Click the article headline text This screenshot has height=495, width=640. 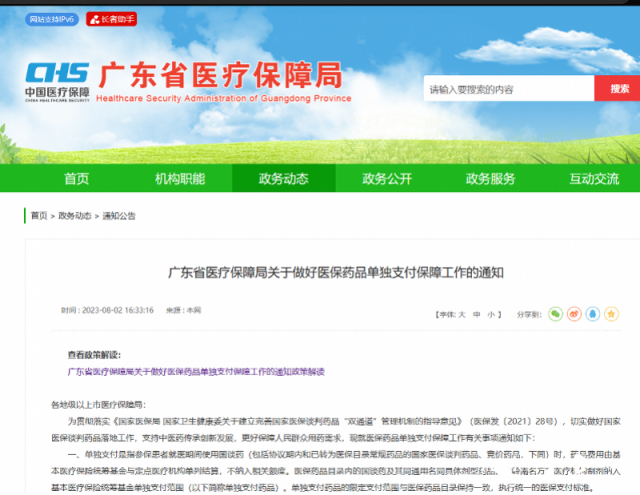tap(336, 273)
